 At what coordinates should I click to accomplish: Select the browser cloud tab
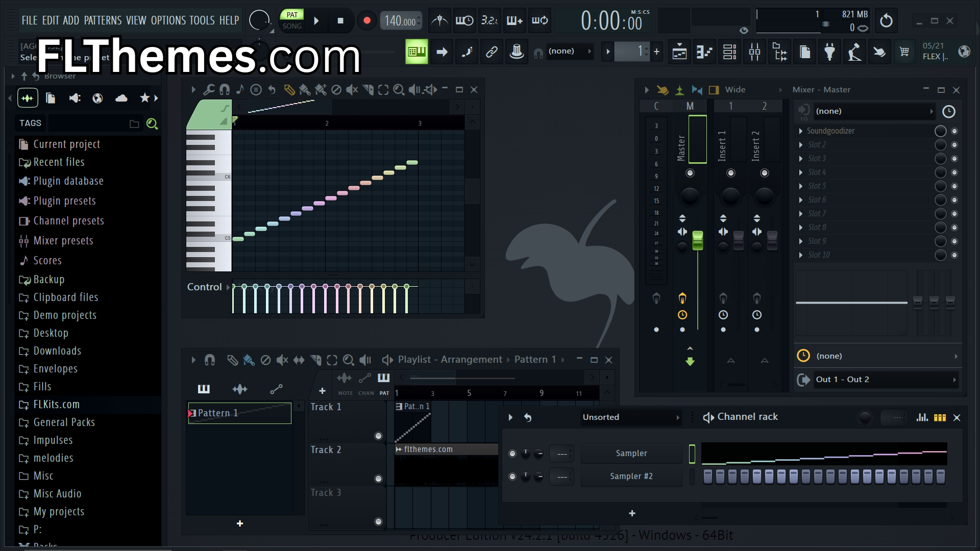click(x=121, y=98)
